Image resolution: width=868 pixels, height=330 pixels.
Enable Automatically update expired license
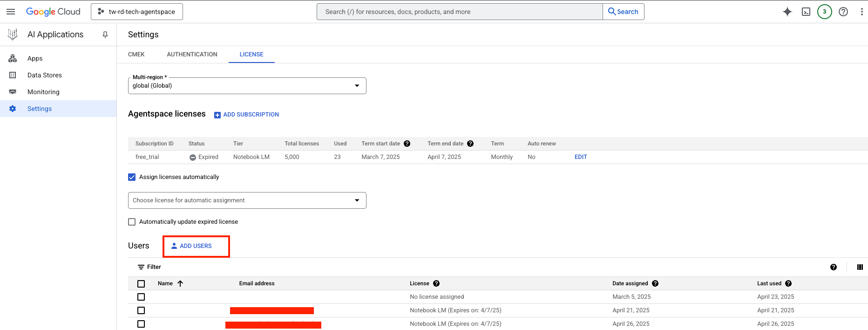coord(132,222)
